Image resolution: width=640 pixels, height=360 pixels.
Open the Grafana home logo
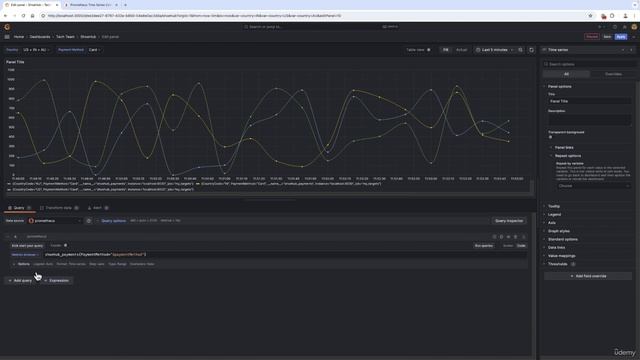coord(7,27)
